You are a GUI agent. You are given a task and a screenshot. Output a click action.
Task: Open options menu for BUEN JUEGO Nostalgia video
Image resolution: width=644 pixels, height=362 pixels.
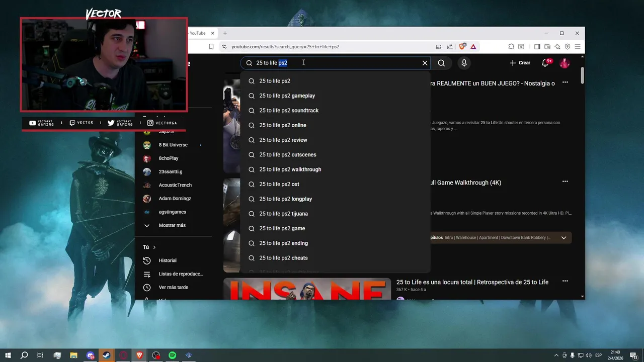pos(565,82)
